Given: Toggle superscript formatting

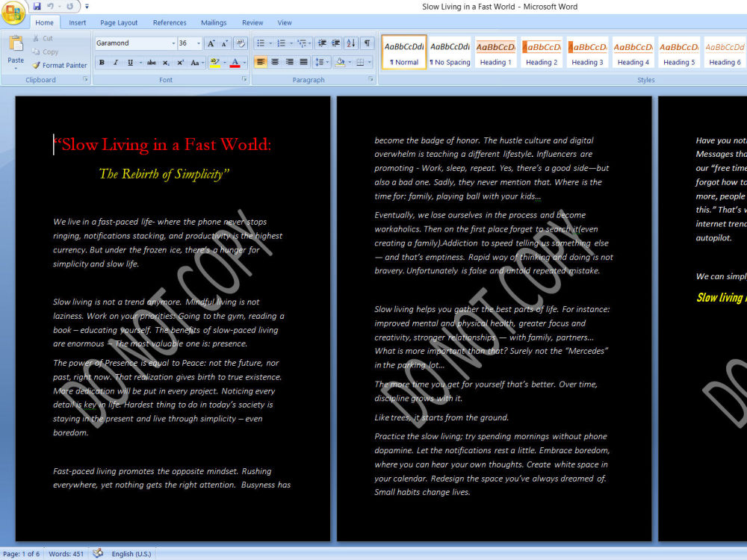Looking at the screenshot, I should click(x=180, y=63).
